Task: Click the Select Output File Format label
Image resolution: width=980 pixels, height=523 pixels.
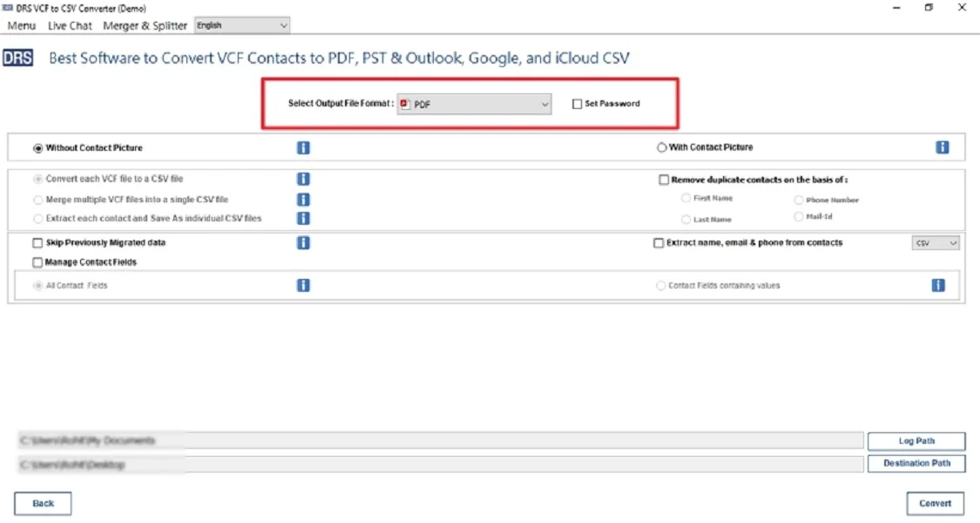Action: coord(341,103)
